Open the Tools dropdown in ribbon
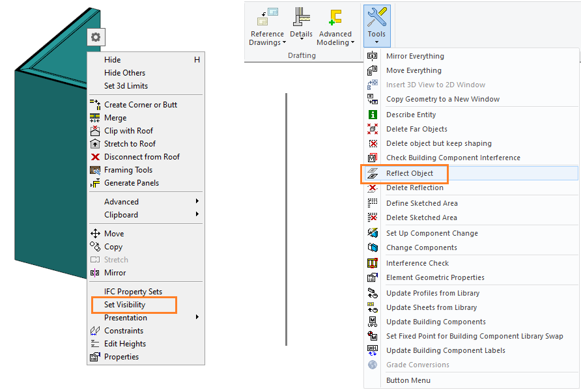This screenshot has height=392, width=581. tap(376, 25)
